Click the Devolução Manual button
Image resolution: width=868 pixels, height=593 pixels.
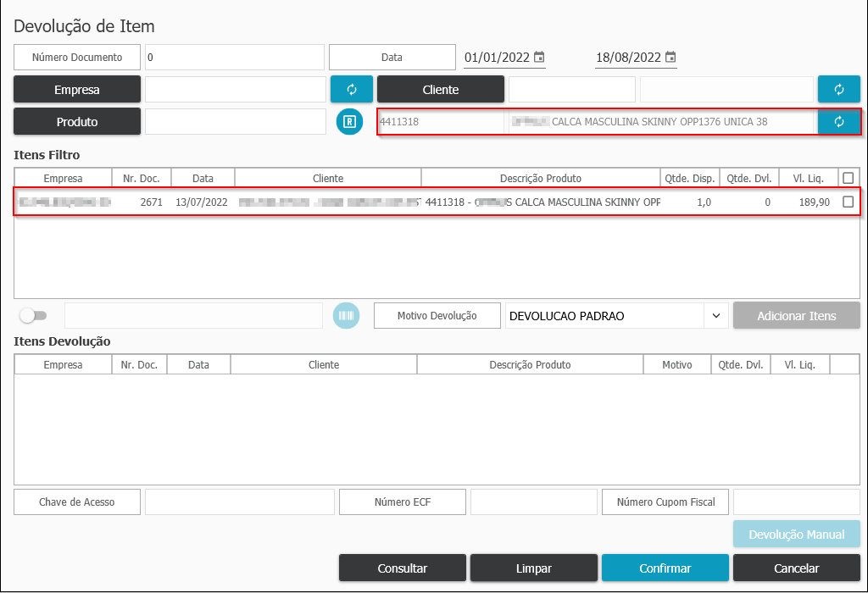[x=797, y=534]
